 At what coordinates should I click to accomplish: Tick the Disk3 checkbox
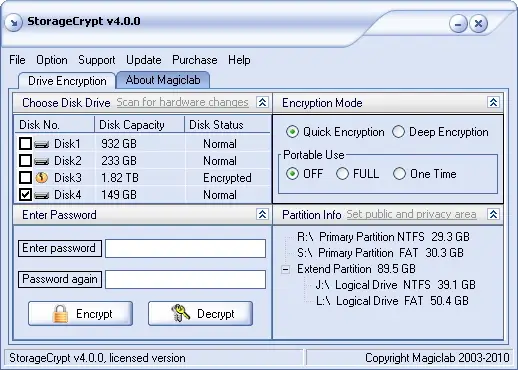click(x=25, y=178)
